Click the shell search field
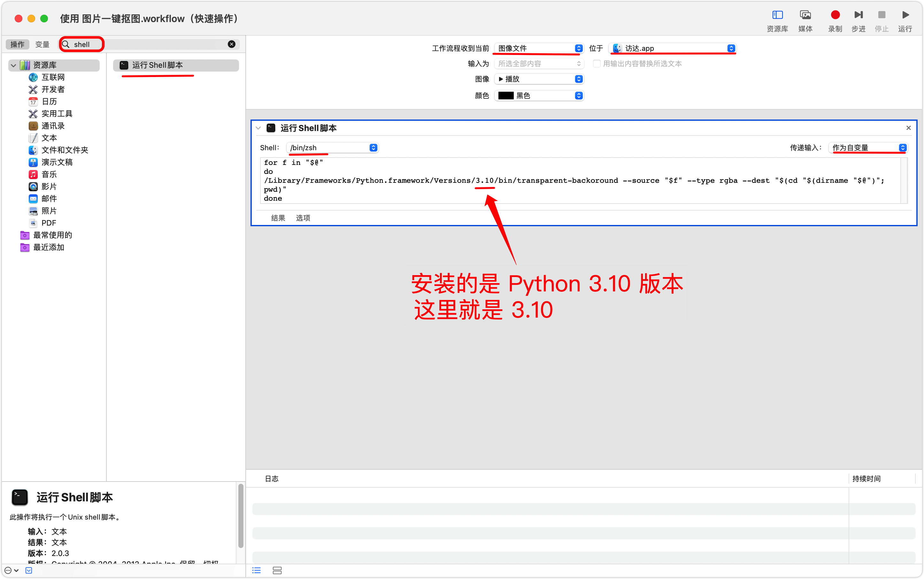This screenshot has height=579, width=924. [149, 44]
